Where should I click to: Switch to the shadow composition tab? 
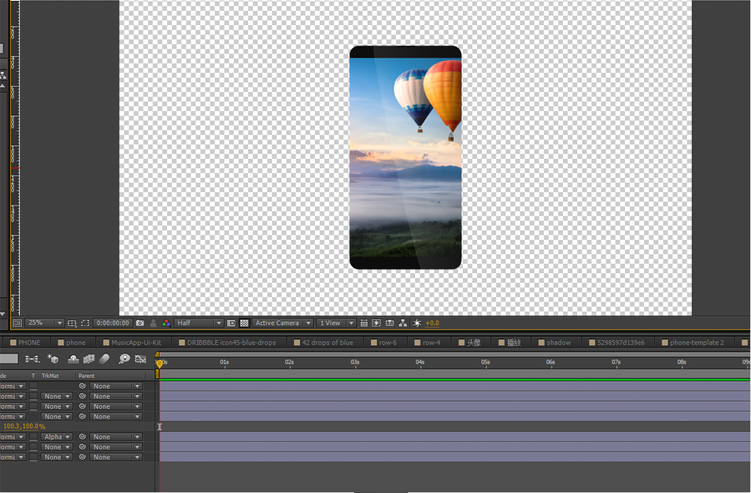pos(557,342)
